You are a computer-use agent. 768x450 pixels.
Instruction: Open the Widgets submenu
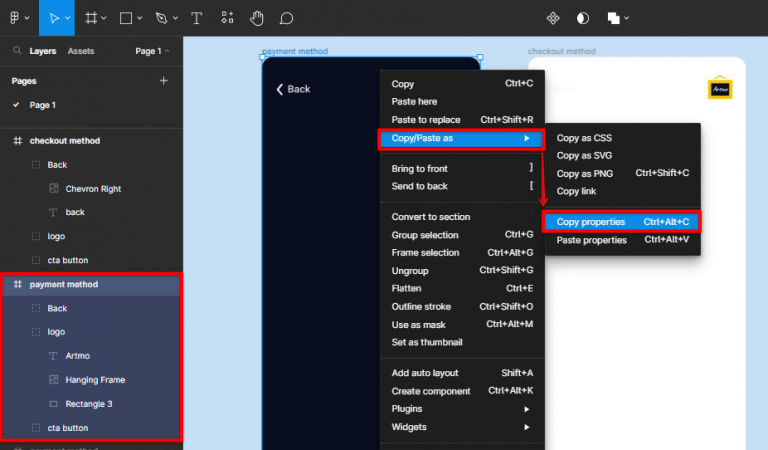[462, 427]
